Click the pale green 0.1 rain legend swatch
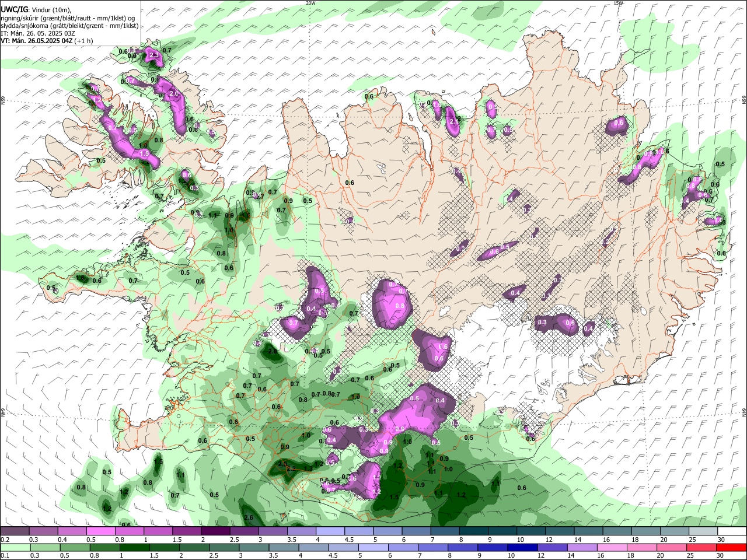This screenshot has height=560, width=747. coord(15,547)
